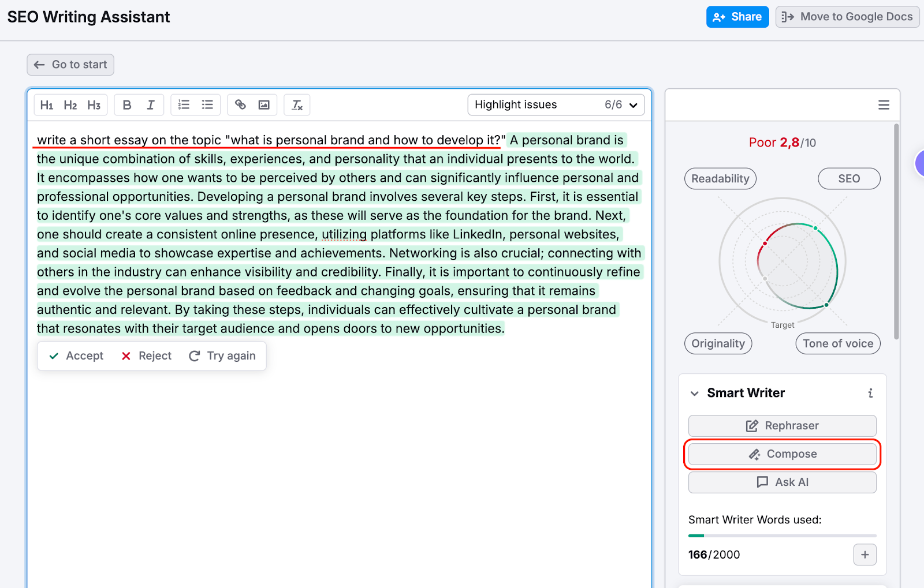Screen dimensions: 924x588
Task: Open the report panel hamburger menu
Action: [x=884, y=104]
